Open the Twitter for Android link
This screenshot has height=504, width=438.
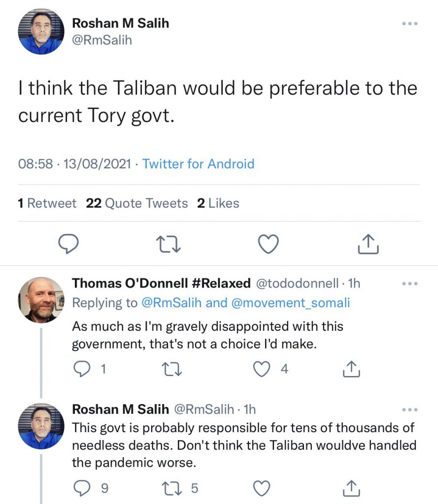point(198,163)
